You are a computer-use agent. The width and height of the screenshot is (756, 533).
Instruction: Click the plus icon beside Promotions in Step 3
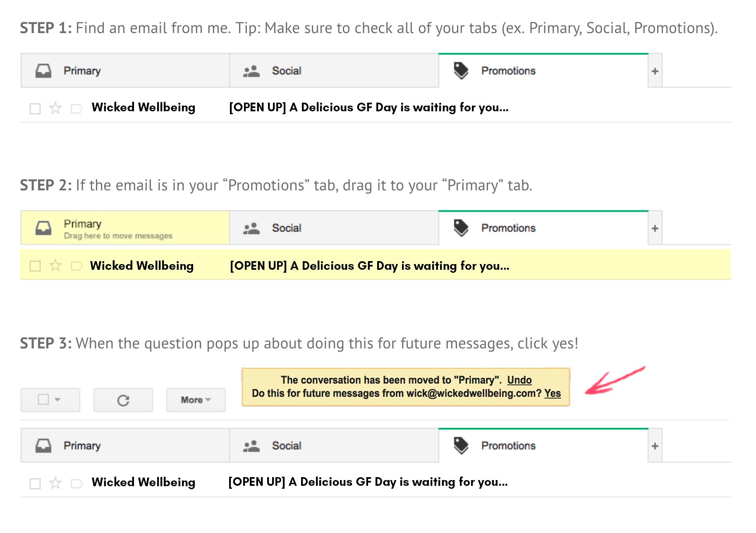655,446
